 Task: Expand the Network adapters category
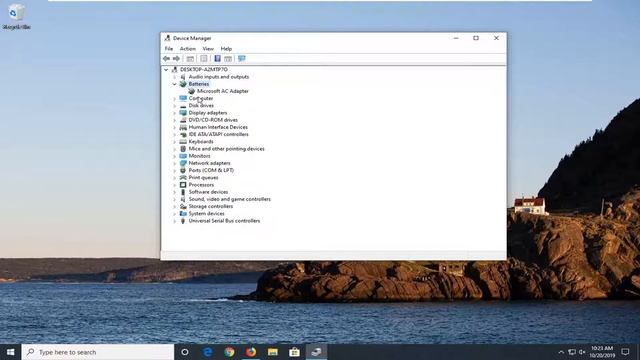(x=175, y=163)
